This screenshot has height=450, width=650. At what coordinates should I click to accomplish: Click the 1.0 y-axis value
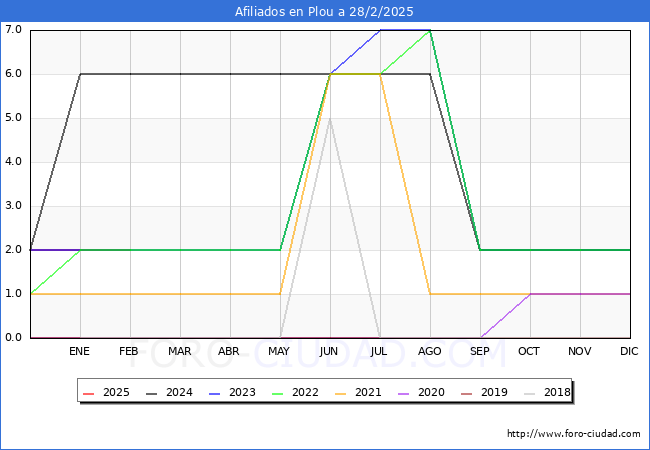pos(13,293)
